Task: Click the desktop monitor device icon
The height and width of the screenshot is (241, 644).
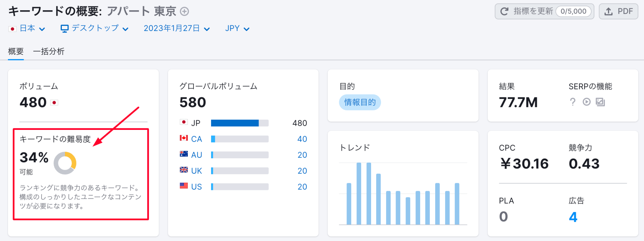Action: (x=64, y=29)
